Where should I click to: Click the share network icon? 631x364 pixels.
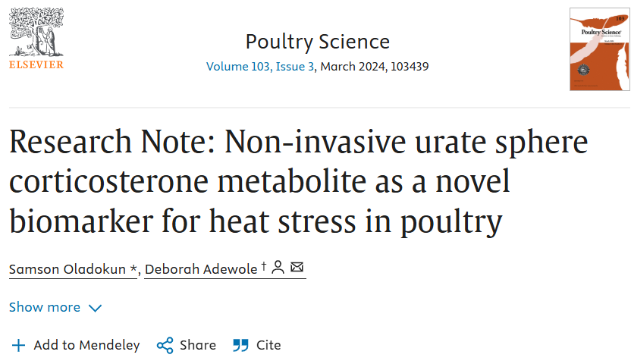coord(165,346)
